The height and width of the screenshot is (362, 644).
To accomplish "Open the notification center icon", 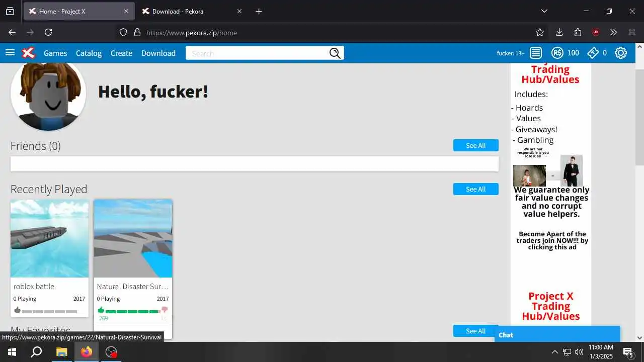I will click(628, 352).
